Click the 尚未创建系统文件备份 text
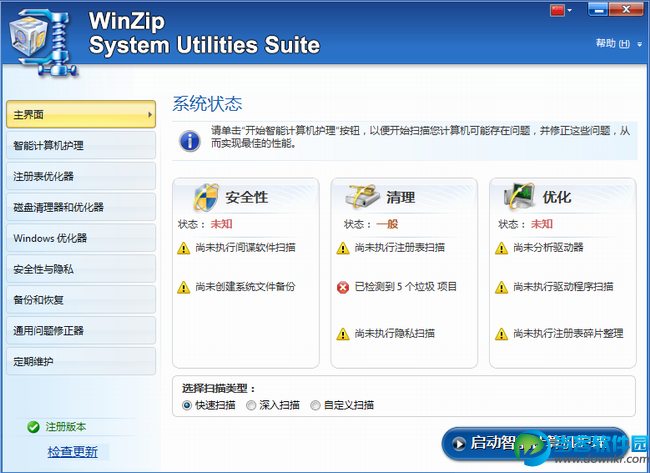 [245, 286]
